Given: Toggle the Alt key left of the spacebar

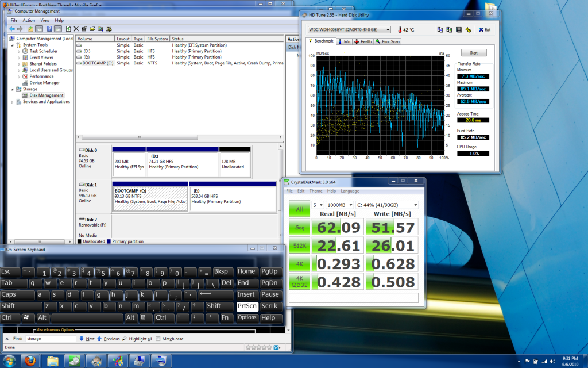Looking at the screenshot, I should tap(42, 317).
